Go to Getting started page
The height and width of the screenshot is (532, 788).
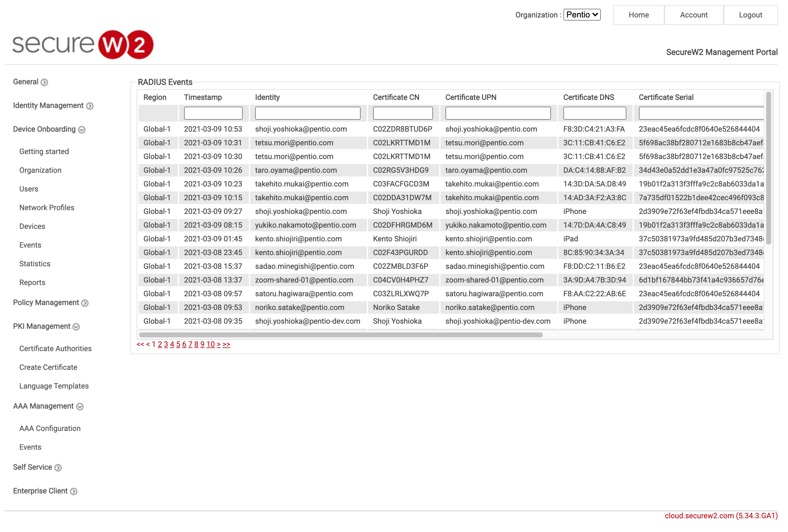[x=44, y=152]
